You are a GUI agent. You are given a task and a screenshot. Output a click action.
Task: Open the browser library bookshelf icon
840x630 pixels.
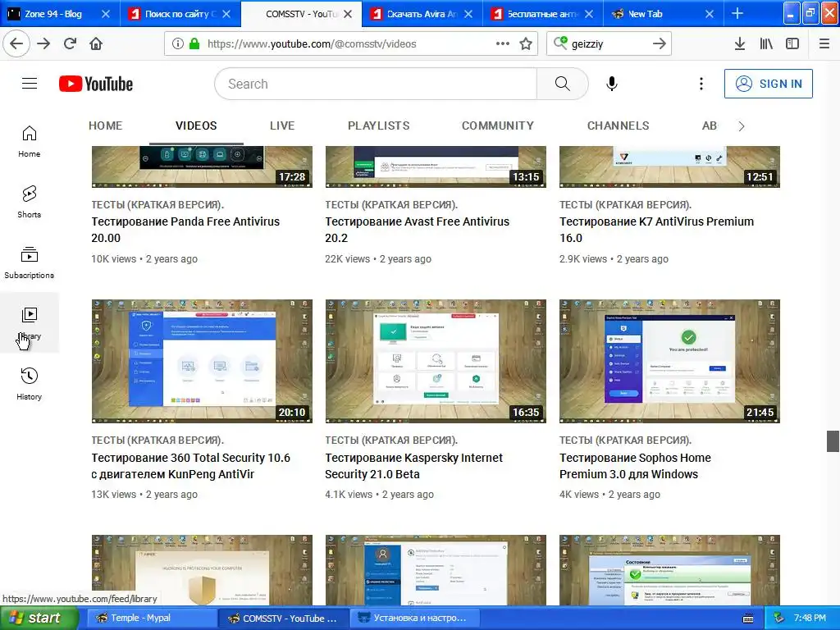766,44
